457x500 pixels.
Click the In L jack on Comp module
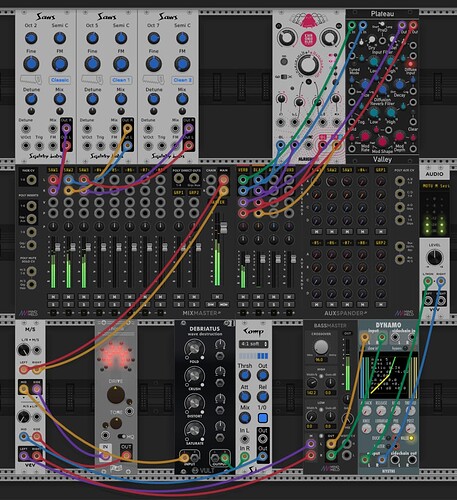point(245,439)
